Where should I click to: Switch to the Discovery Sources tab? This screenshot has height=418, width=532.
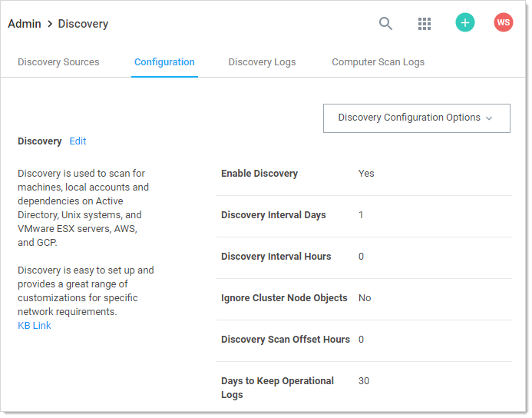pos(58,62)
